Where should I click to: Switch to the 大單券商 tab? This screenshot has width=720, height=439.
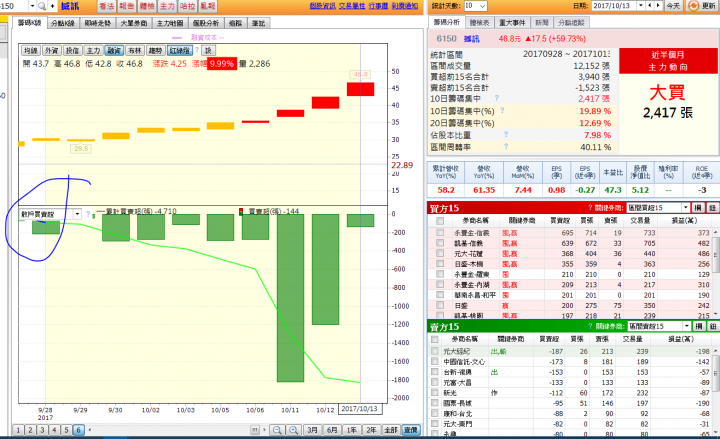click(x=134, y=23)
